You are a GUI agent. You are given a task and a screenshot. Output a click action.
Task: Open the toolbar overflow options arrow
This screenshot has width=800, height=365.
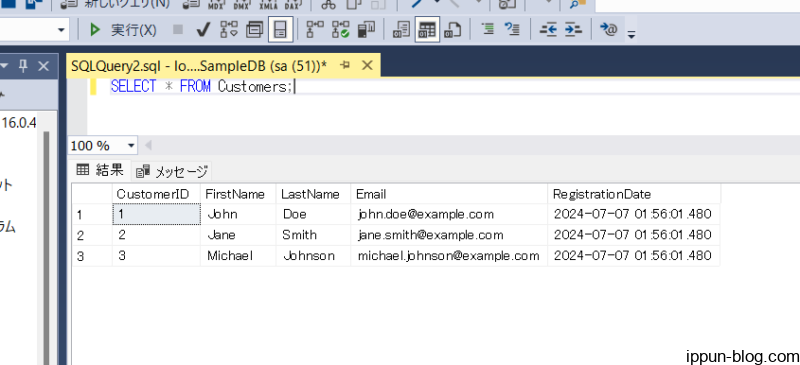click(632, 35)
